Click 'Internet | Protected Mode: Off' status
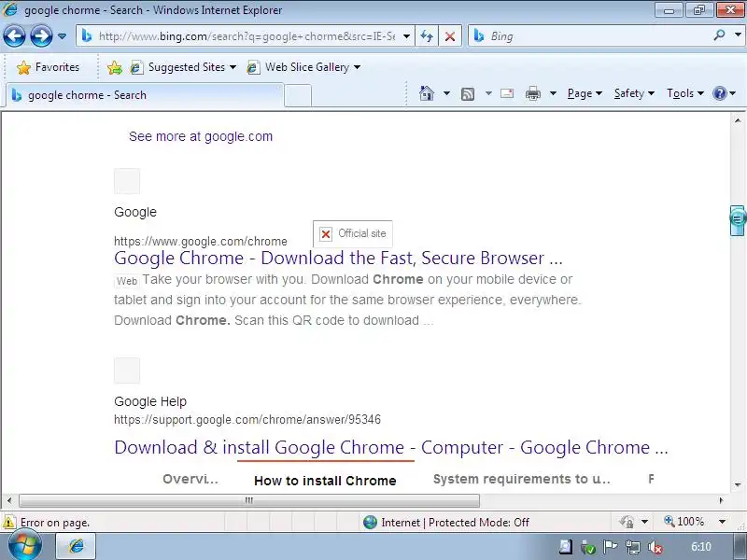Viewport: 747px width, 560px height. pyautogui.click(x=446, y=523)
